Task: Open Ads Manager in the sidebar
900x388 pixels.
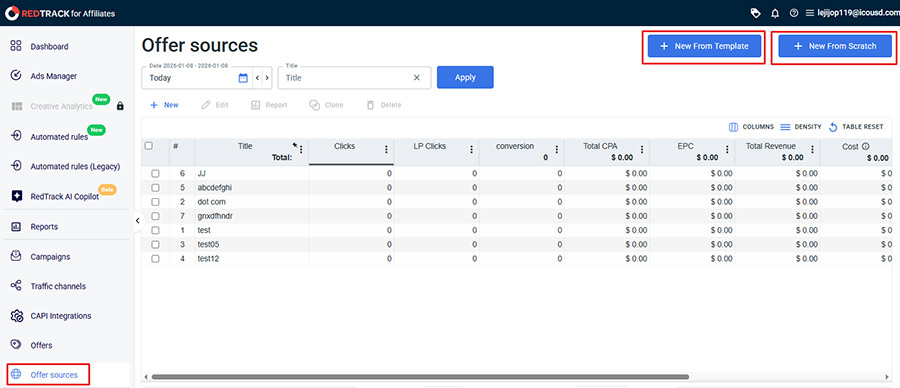Action: pos(53,76)
